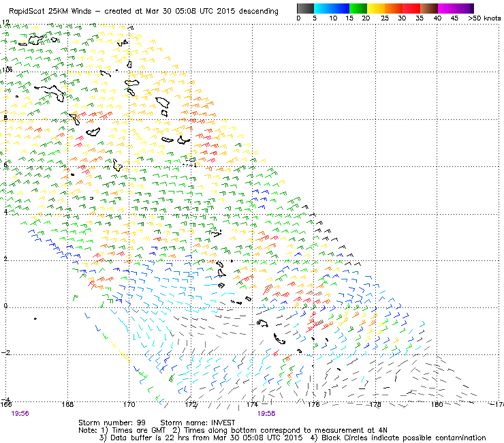Click longitude axis label '174'

(252, 404)
